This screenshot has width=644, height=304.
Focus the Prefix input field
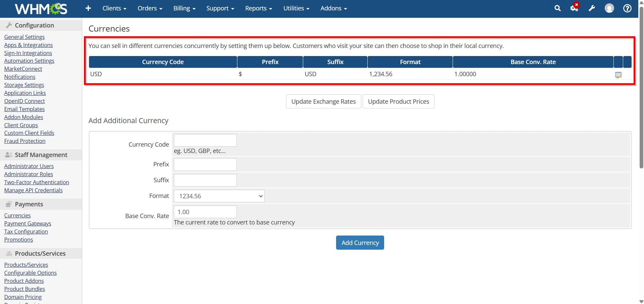click(x=205, y=164)
